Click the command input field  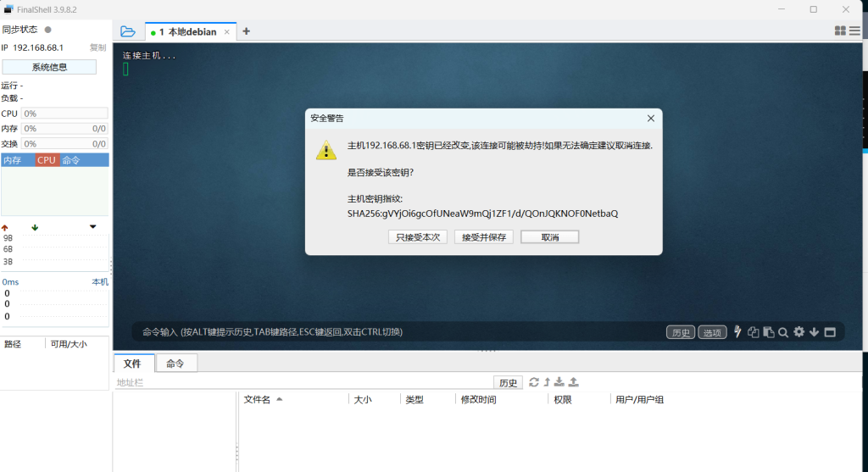(x=398, y=332)
